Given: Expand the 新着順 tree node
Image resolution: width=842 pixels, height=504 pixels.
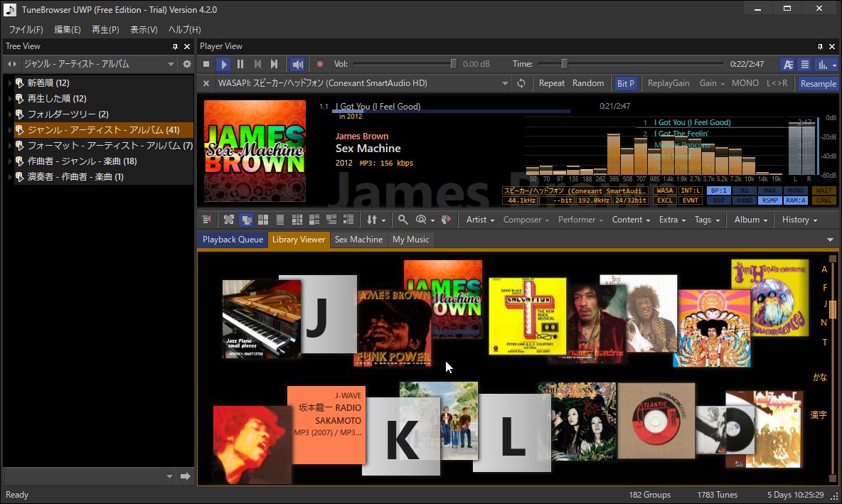Looking at the screenshot, I should coord(10,83).
